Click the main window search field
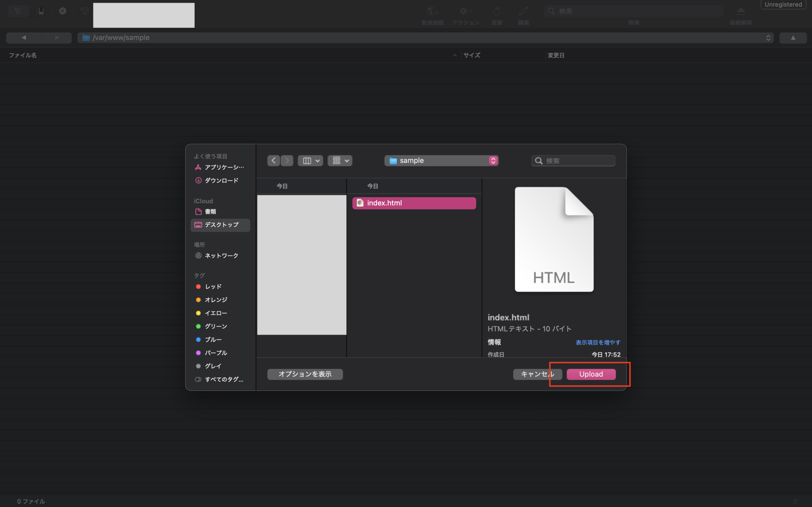 tap(633, 11)
